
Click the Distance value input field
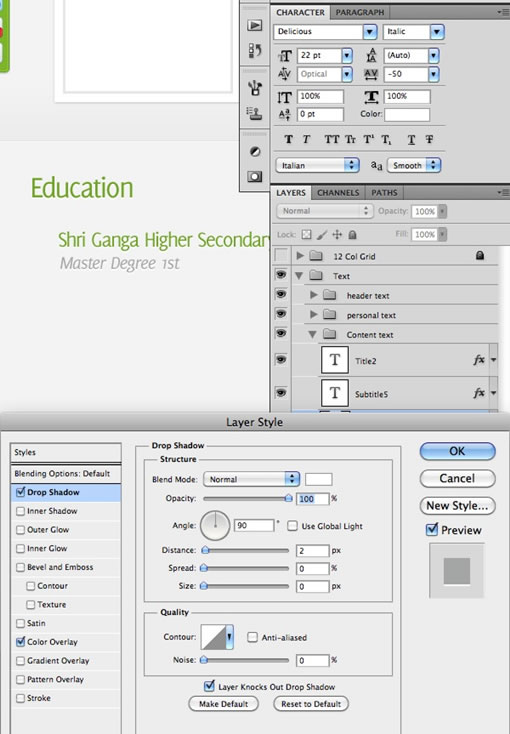pos(312,550)
